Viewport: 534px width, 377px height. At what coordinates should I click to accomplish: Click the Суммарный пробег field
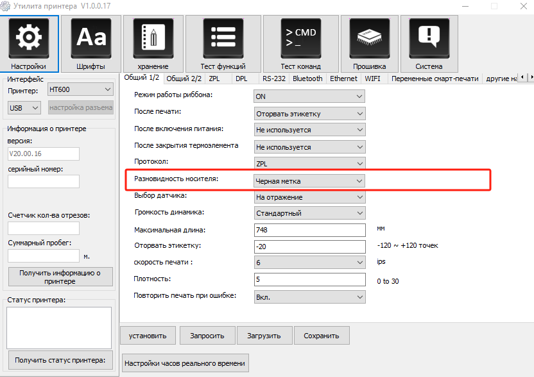(44, 256)
